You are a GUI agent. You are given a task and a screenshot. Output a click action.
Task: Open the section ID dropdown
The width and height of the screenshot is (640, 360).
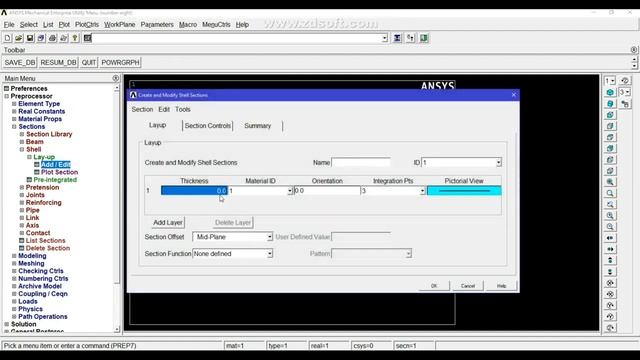(x=498, y=162)
